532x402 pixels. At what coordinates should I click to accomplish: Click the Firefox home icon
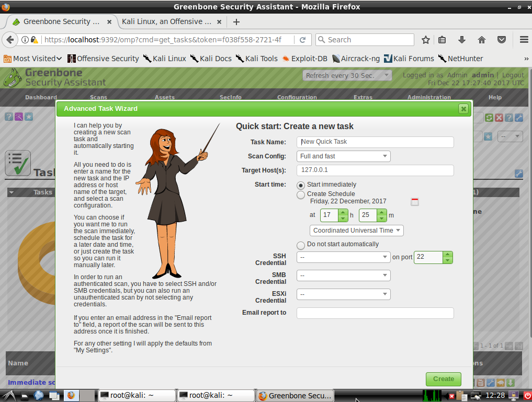click(482, 40)
